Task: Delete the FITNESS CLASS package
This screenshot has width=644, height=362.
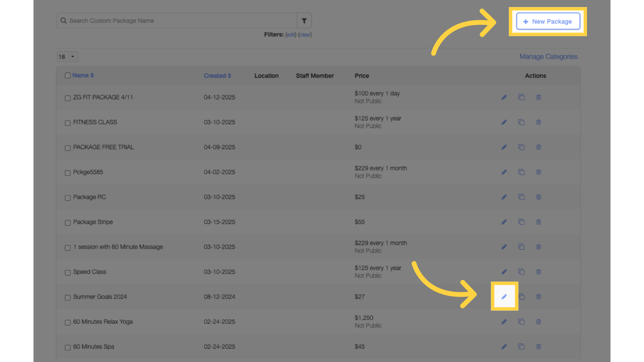Action: click(x=538, y=123)
